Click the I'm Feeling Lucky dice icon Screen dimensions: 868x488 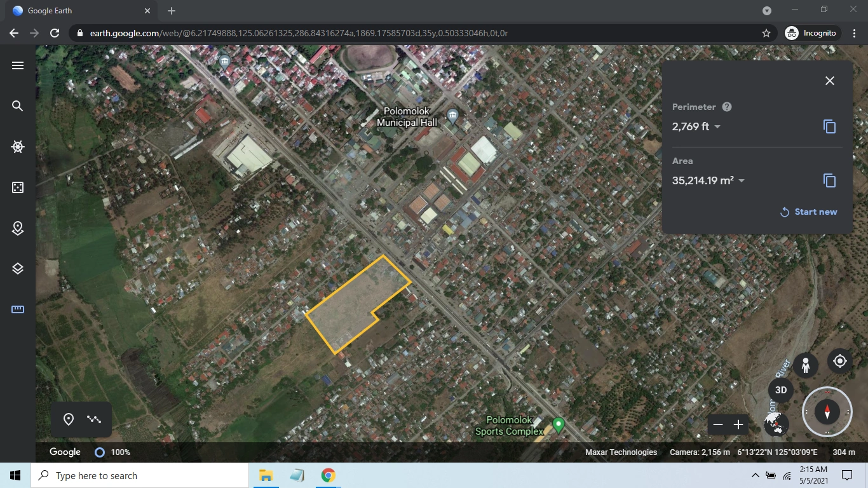click(18, 187)
